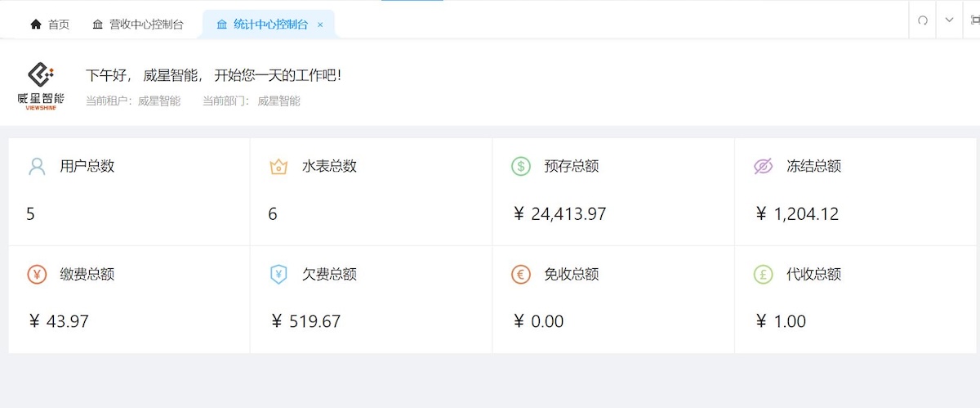The height and width of the screenshot is (408, 980).
Task: Click the yen circle icon beside 缴费总额
Action: point(37,275)
